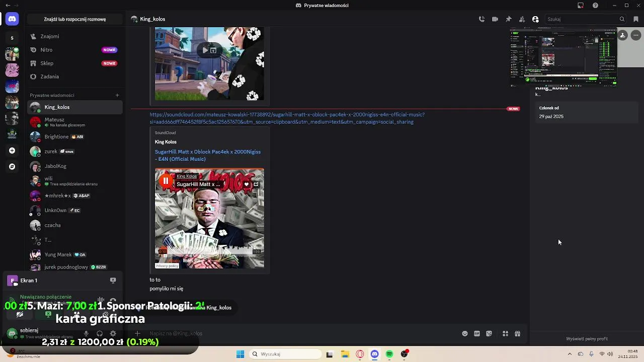Click the Windows taskbar Wyszukaj search box

point(285,354)
